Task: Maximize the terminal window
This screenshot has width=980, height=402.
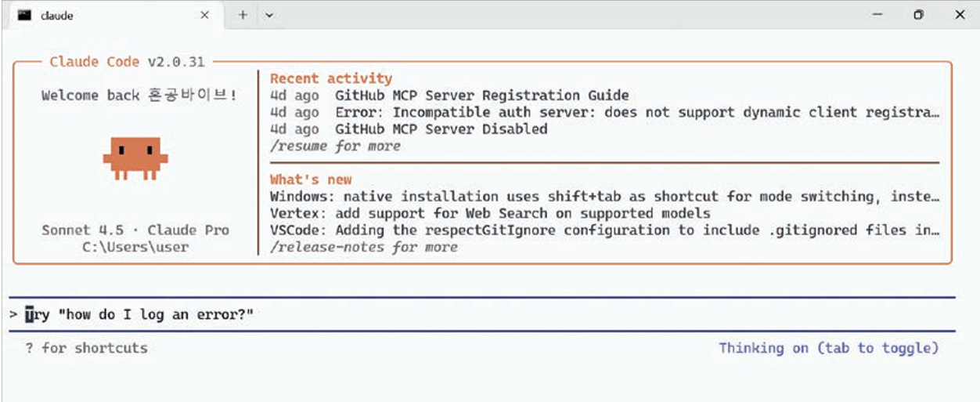Action: point(918,15)
